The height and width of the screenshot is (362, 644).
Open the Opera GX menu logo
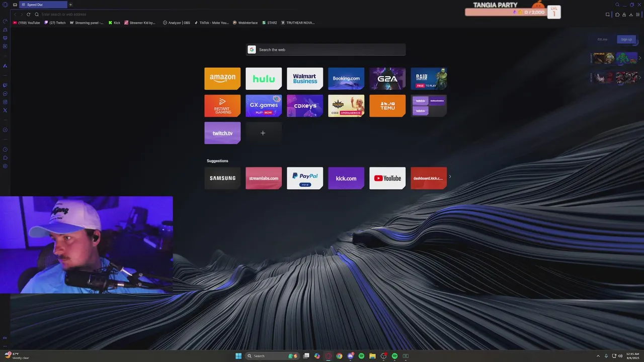[x=5, y=5]
